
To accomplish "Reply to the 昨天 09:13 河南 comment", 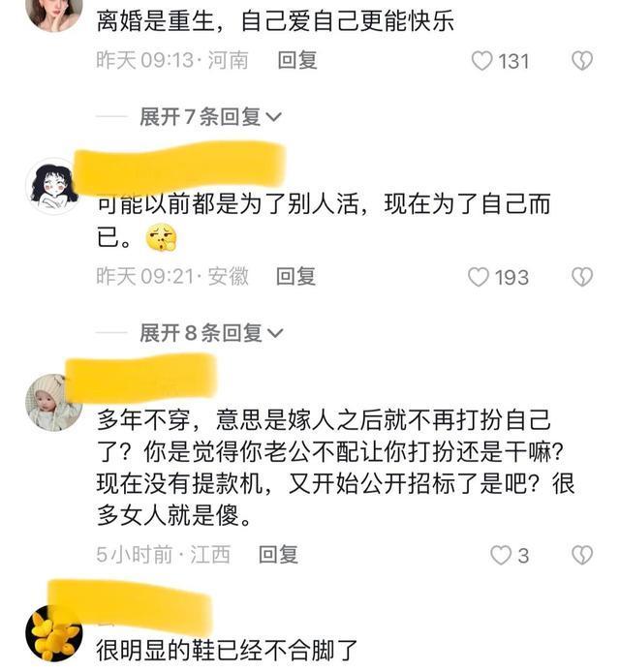I will (x=297, y=60).
